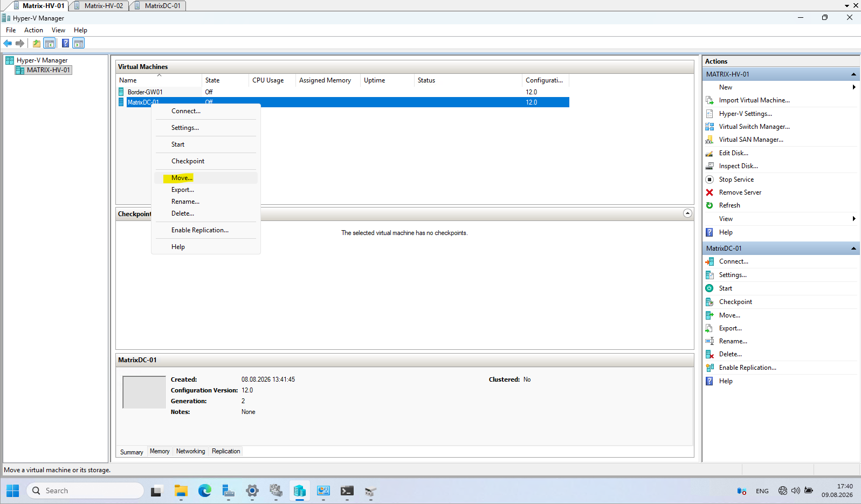Toggle the Show/Hide Console Tree toolbar icon
This screenshot has height=504, width=861.
49,43
